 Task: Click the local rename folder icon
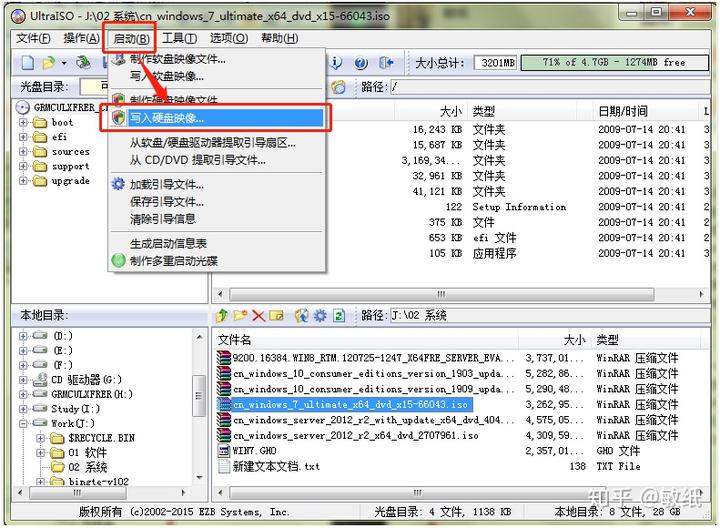(276, 315)
